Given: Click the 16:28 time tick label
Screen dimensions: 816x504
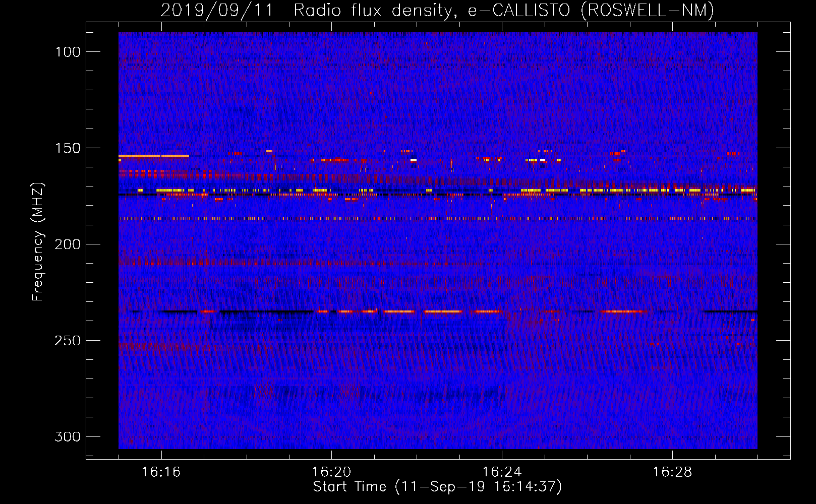Looking at the screenshot, I should 672,472.
